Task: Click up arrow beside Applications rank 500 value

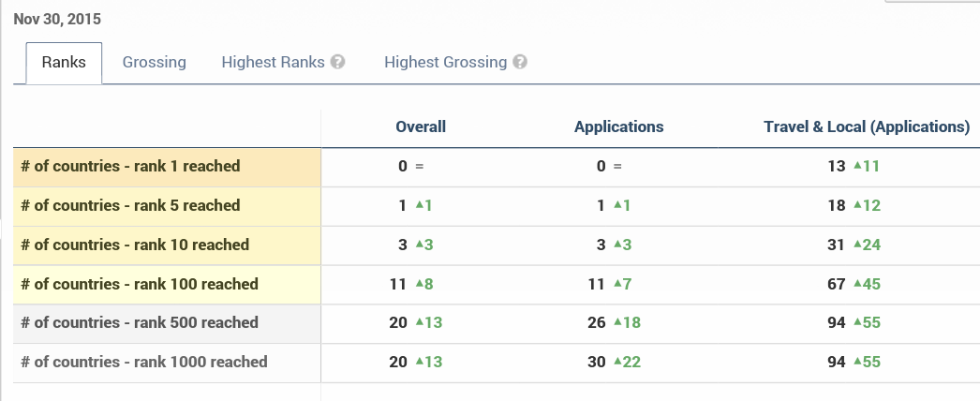Action: 618,322
